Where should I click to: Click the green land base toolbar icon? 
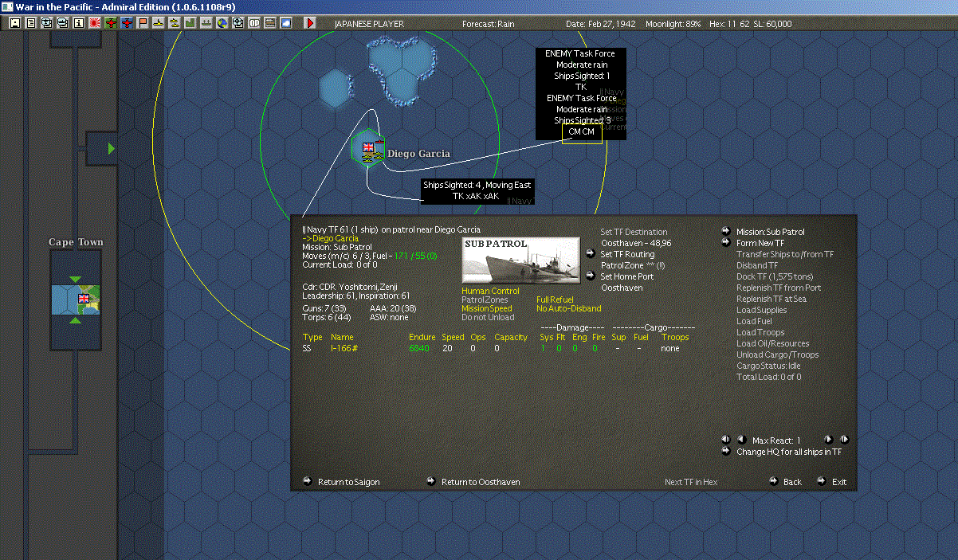click(190, 24)
